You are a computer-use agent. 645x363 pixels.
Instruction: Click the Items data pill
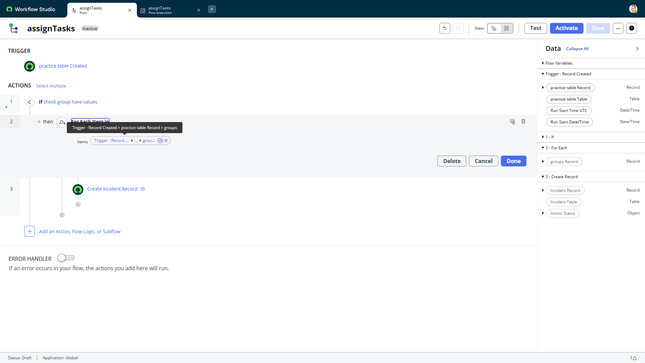[124, 141]
